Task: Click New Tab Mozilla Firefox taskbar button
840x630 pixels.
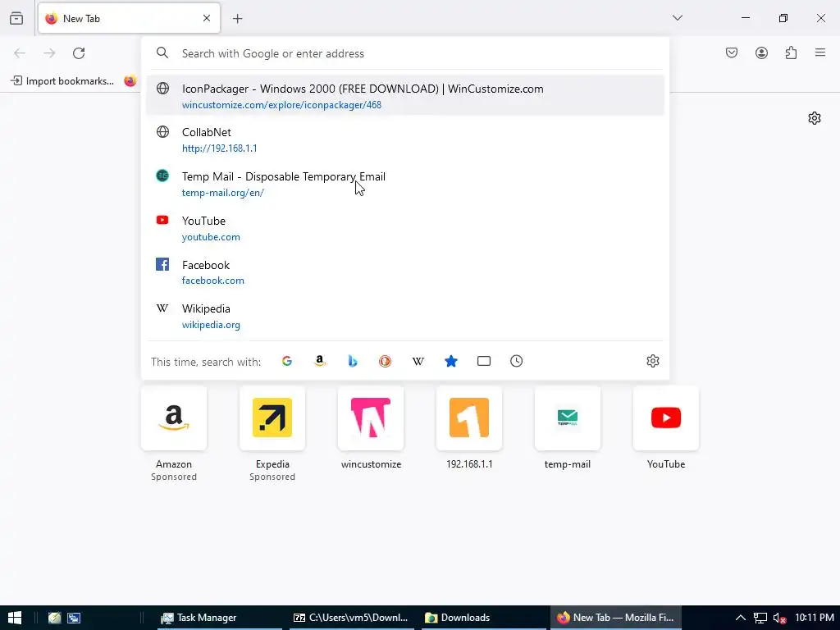Action: (x=616, y=618)
